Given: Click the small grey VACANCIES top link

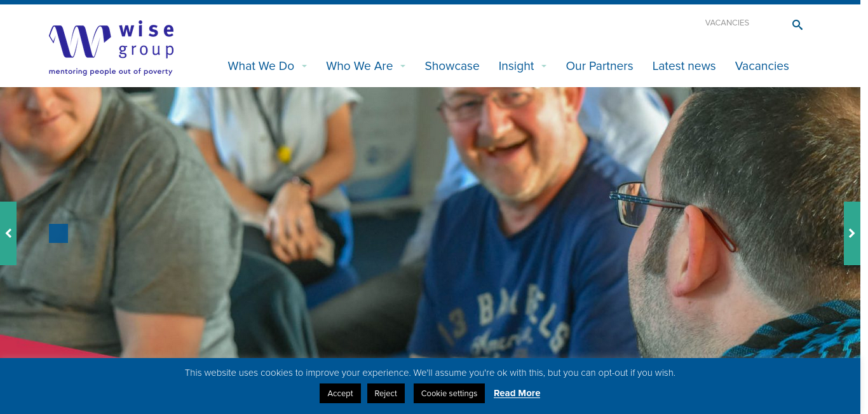Looking at the screenshot, I should click(x=727, y=23).
